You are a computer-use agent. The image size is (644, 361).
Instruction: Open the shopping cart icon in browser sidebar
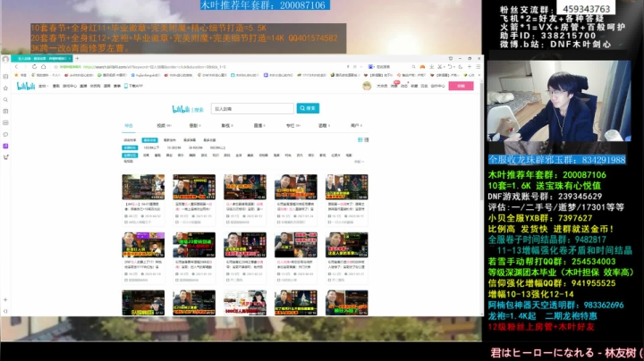click(x=5, y=157)
